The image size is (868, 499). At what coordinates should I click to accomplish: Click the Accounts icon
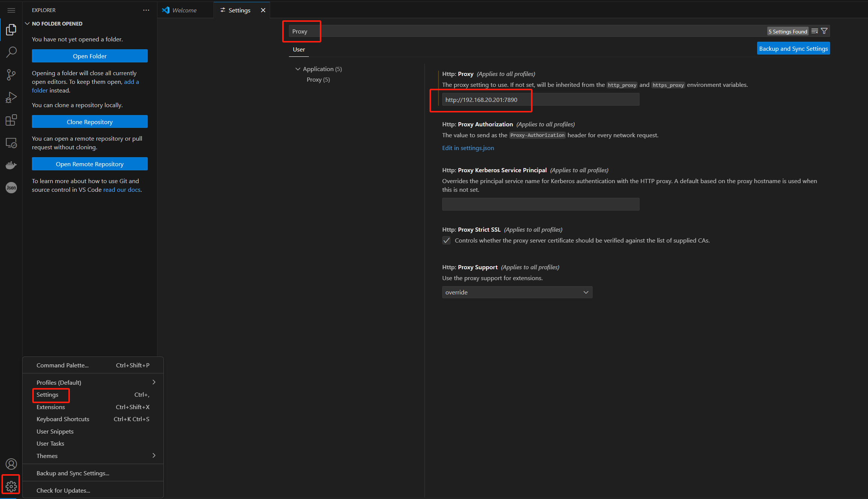[11, 464]
